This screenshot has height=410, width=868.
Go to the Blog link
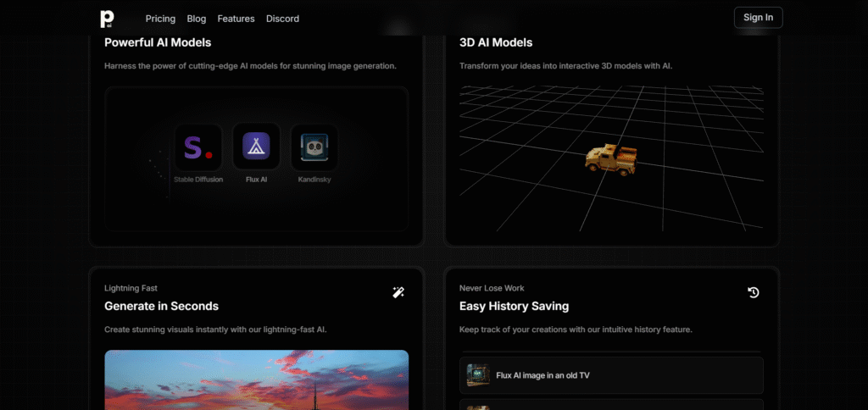tap(197, 19)
